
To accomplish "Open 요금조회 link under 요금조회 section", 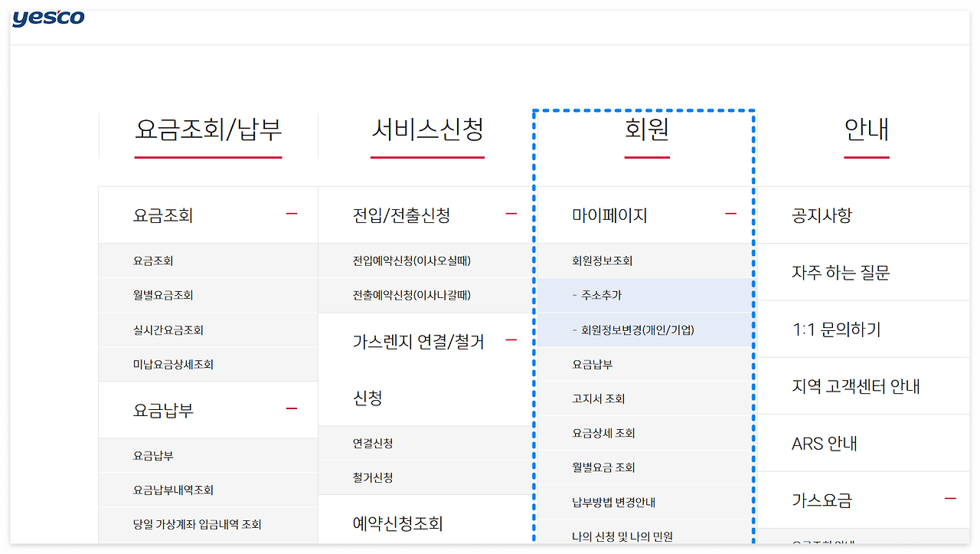I will tap(153, 261).
